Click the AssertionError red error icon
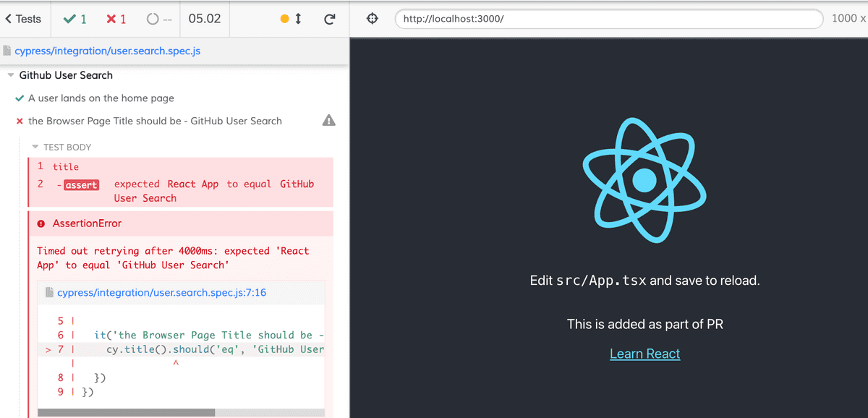Screen dimensions: 868x418 pyautogui.click(x=41, y=224)
